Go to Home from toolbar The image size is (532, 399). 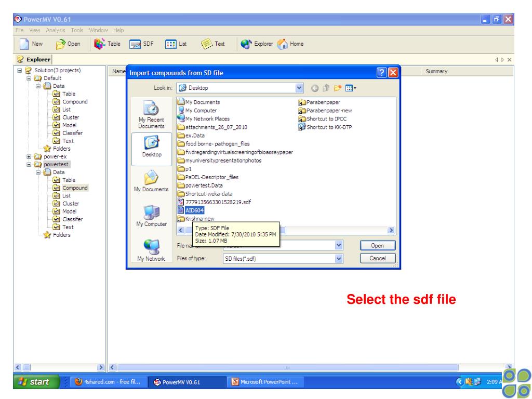pyautogui.click(x=290, y=44)
